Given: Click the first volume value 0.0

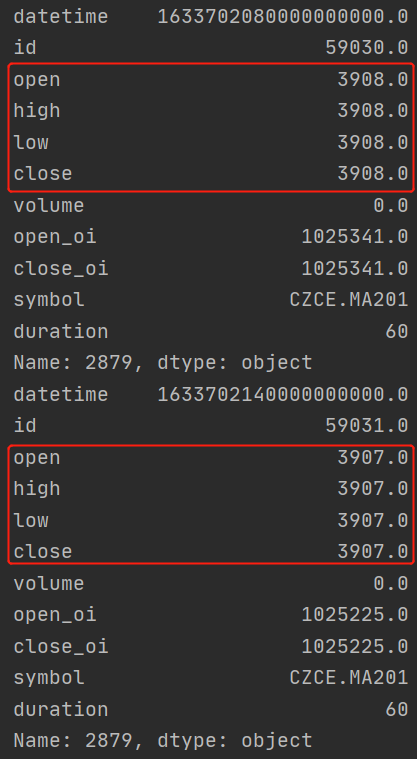Looking at the screenshot, I should 391,205.
